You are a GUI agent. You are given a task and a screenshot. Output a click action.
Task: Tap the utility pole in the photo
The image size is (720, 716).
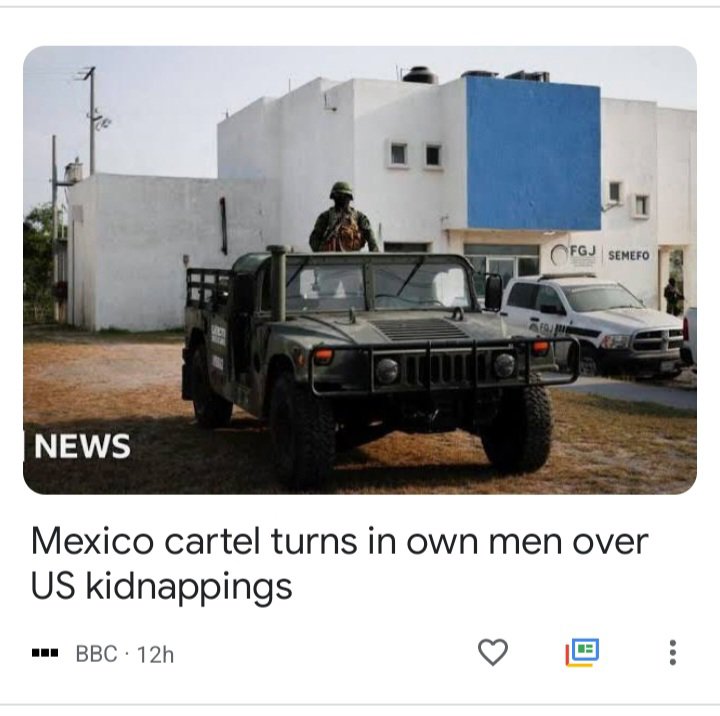tap(92, 119)
